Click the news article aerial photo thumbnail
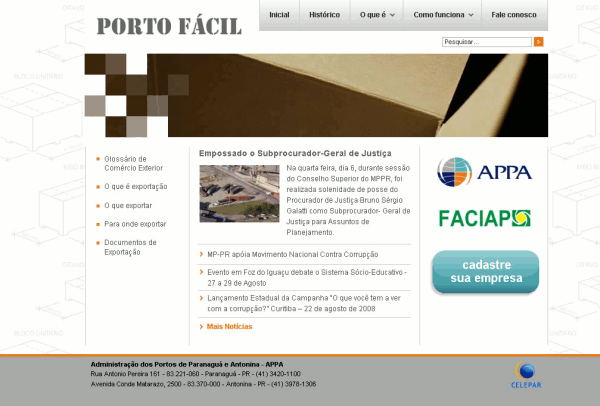The width and height of the screenshot is (600, 406). [239, 194]
